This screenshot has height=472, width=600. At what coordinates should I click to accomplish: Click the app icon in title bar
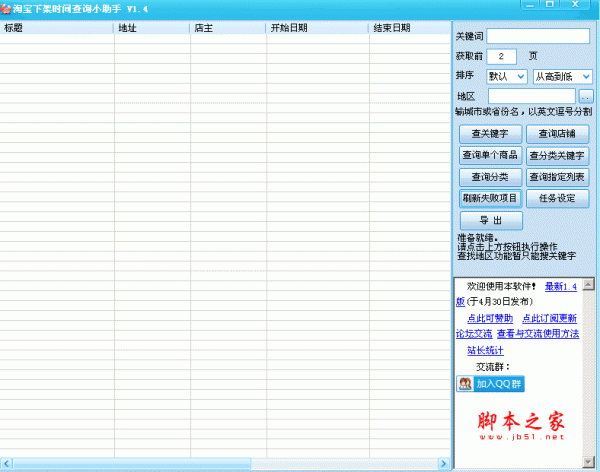click(x=5, y=8)
